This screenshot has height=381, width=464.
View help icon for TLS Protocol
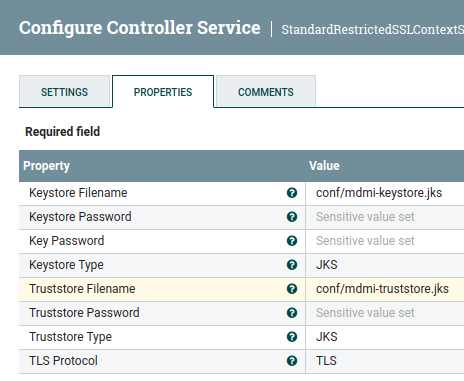pyautogui.click(x=292, y=361)
